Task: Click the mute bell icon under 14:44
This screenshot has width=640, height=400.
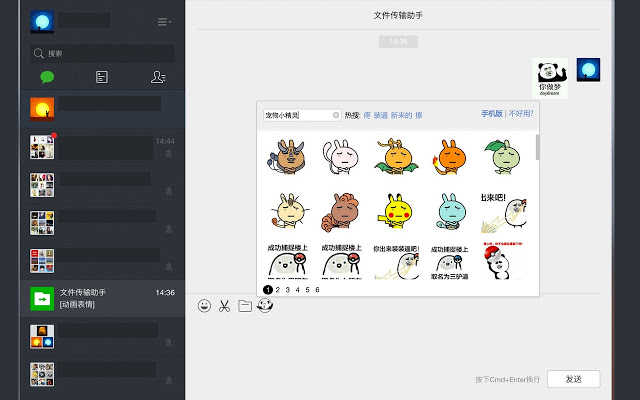Action: (169, 153)
